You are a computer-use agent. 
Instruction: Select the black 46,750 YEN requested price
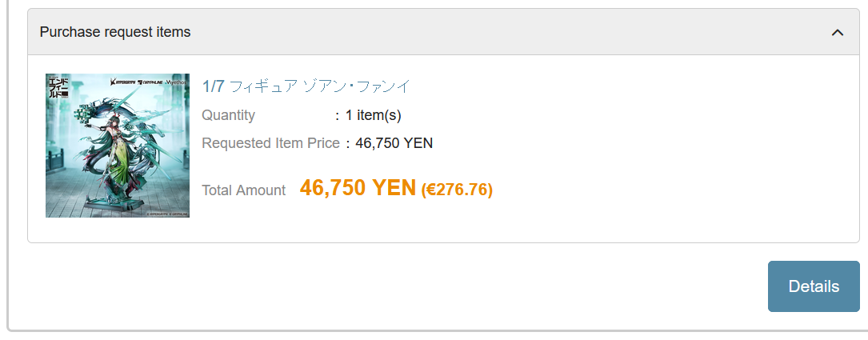[394, 143]
